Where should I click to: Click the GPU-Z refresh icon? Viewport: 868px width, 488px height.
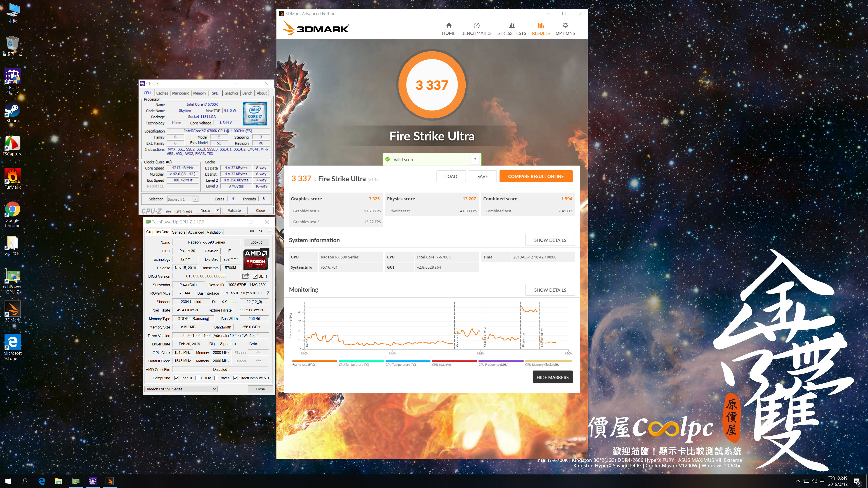[x=260, y=231]
